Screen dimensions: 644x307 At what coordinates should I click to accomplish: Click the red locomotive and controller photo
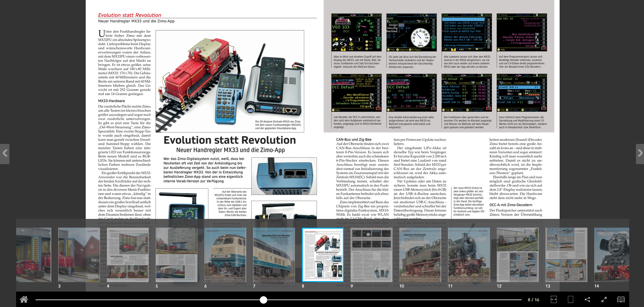click(230, 81)
